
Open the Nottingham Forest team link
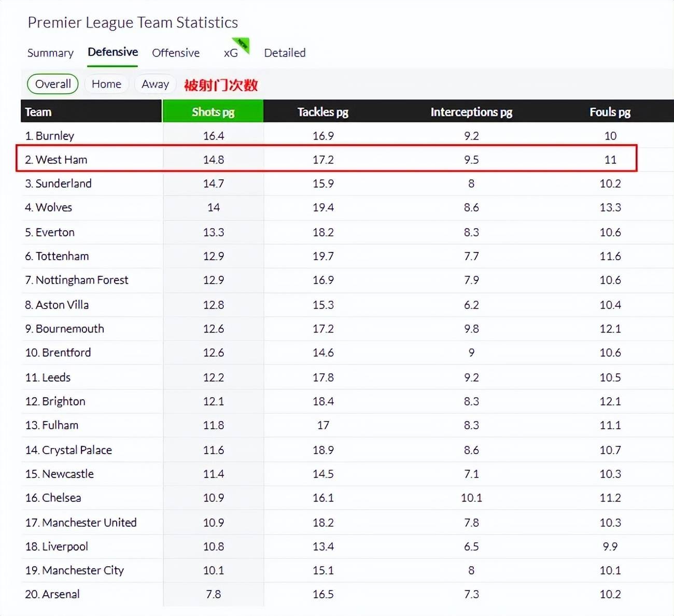point(82,280)
